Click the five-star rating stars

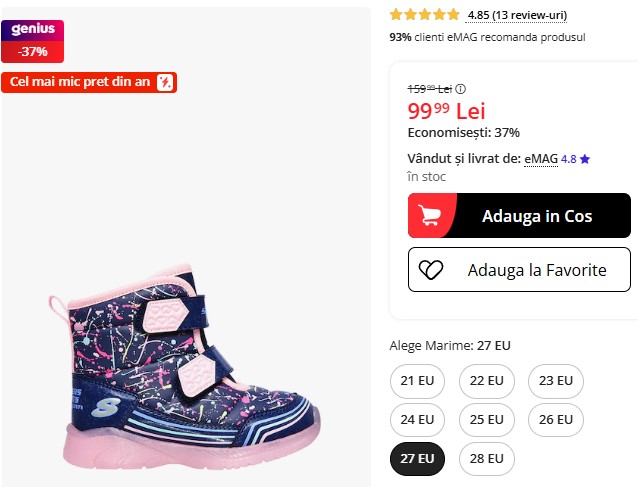[x=425, y=15]
